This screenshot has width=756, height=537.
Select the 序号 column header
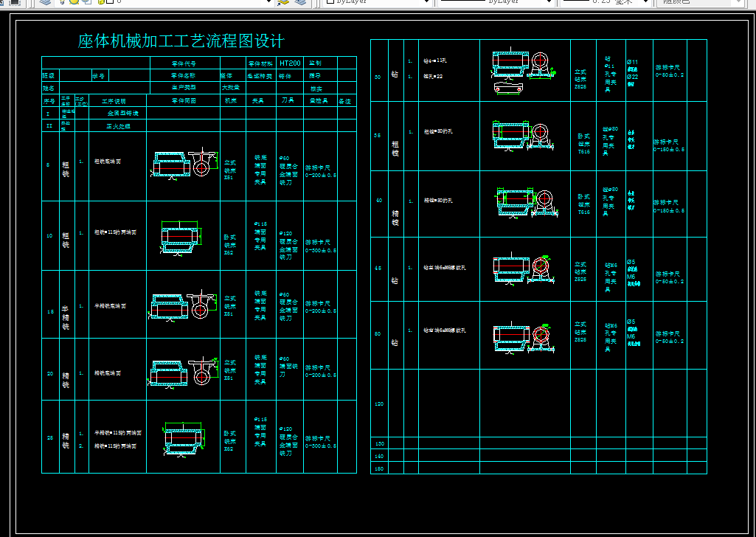[49, 101]
